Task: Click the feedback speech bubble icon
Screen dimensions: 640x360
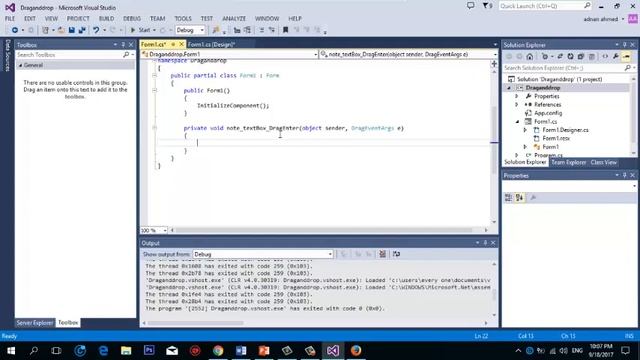Action: tap(471, 6)
